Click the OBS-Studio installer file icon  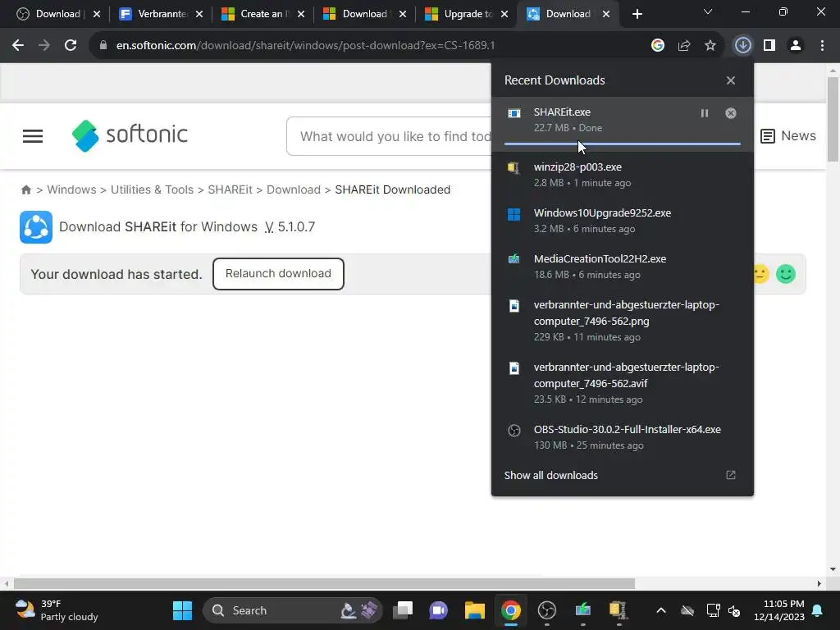(x=514, y=431)
